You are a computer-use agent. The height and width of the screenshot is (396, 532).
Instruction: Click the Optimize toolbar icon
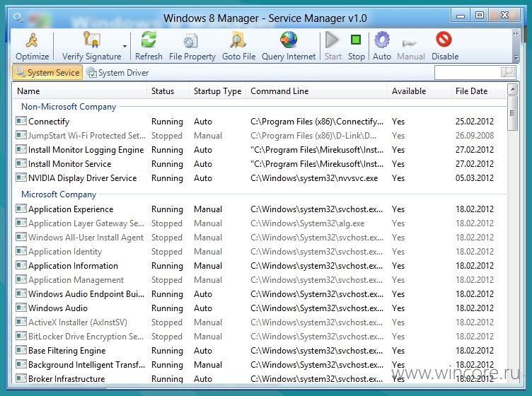pos(33,40)
